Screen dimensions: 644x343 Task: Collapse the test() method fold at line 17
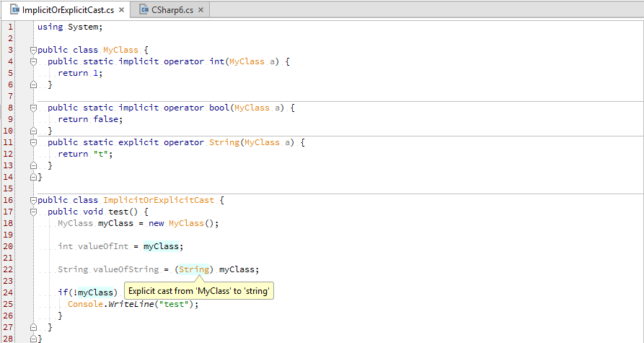33,212
